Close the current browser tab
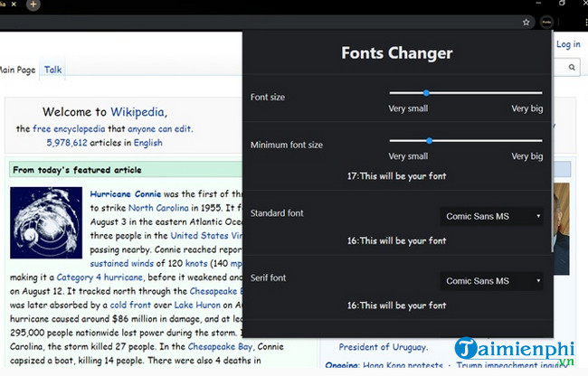Image resolution: width=588 pixels, height=376 pixels. (14, 5)
